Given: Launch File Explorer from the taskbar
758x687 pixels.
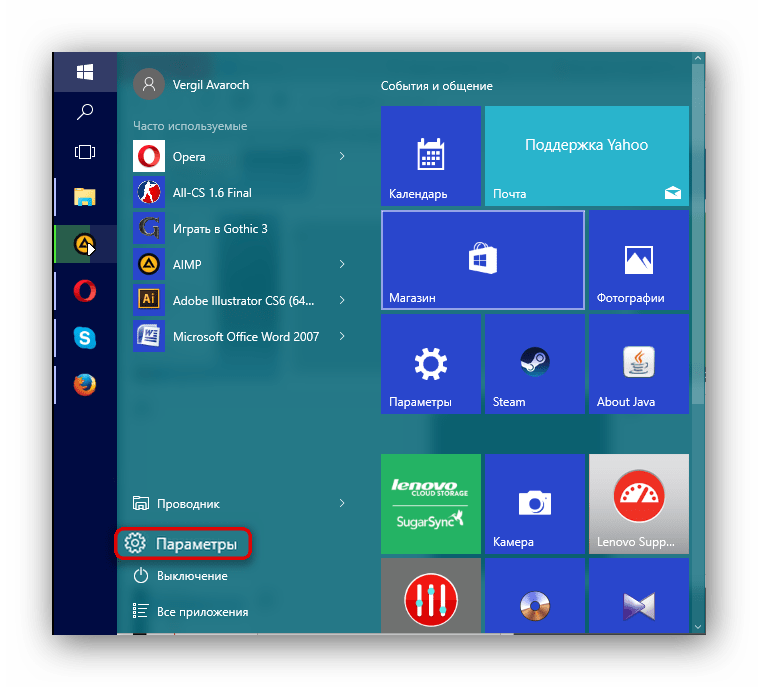Looking at the screenshot, I should 85,197.
